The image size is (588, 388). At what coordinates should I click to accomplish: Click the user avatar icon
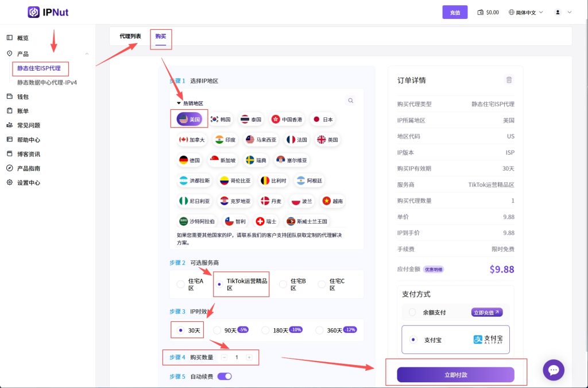click(558, 12)
